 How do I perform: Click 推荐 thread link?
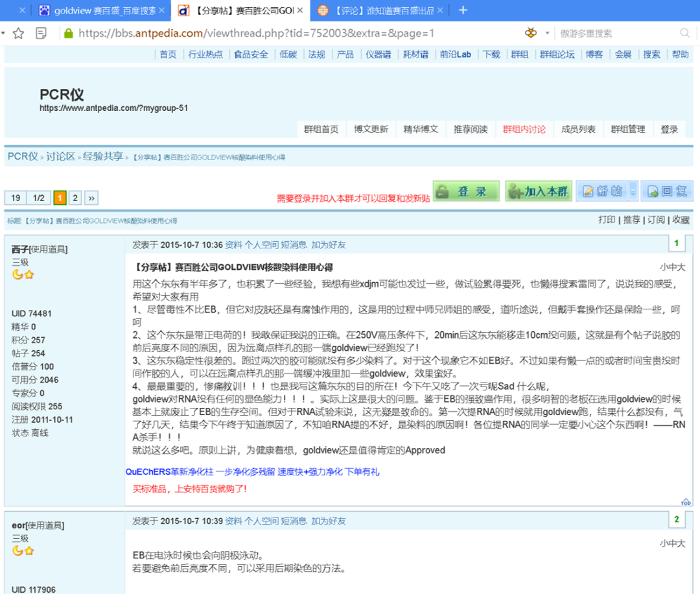[632, 220]
